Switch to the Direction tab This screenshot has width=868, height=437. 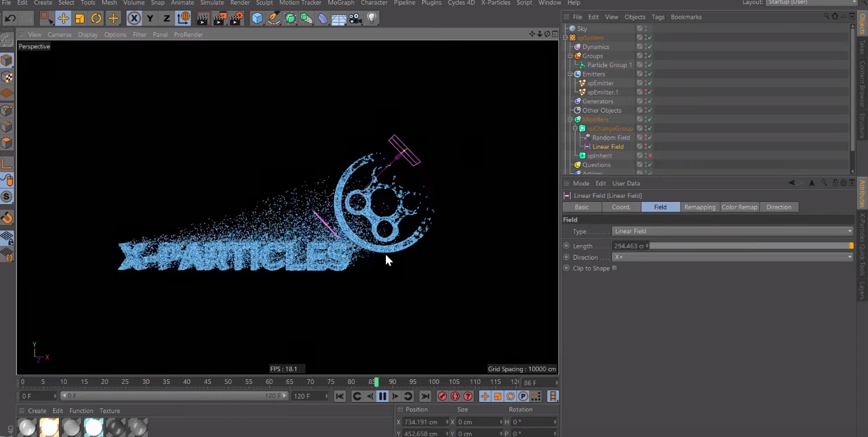click(x=779, y=207)
